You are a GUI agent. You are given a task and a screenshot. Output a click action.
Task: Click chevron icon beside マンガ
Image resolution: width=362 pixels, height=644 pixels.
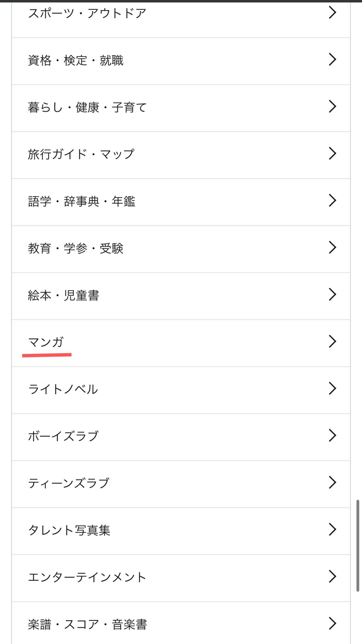click(x=332, y=341)
